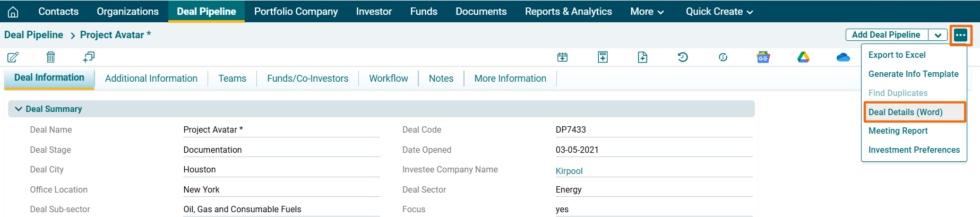Collapse the Deal Summary section
Screen dimensions: 980x217
[19, 109]
